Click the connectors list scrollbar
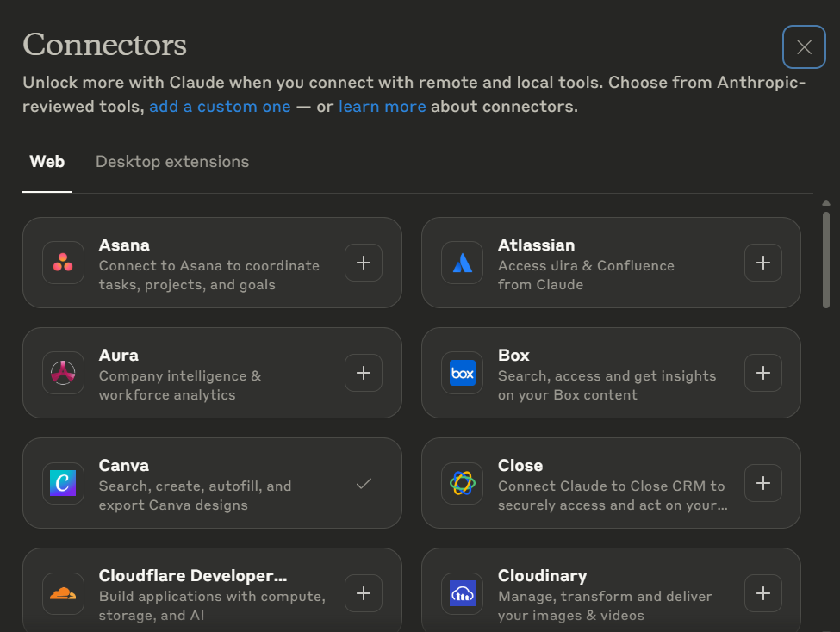This screenshot has width=840, height=632. click(826, 258)
